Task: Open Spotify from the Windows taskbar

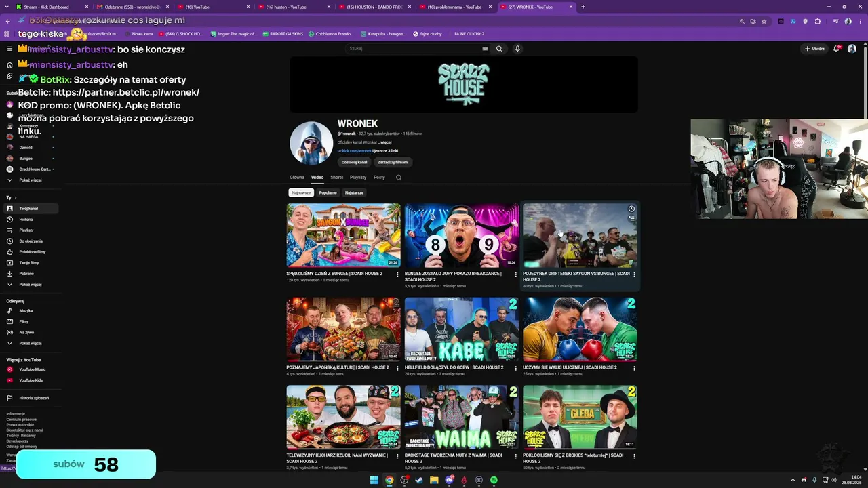Action: coord(494,480)
